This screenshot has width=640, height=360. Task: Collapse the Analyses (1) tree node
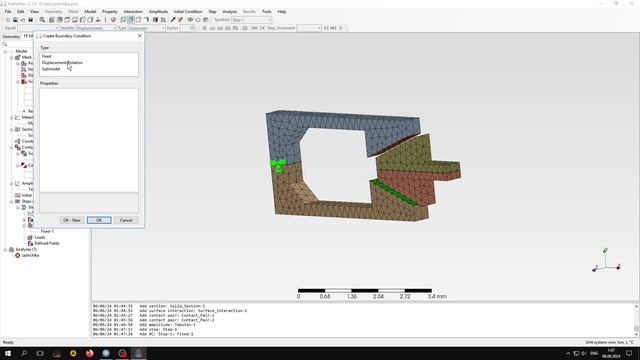point(5,249)
